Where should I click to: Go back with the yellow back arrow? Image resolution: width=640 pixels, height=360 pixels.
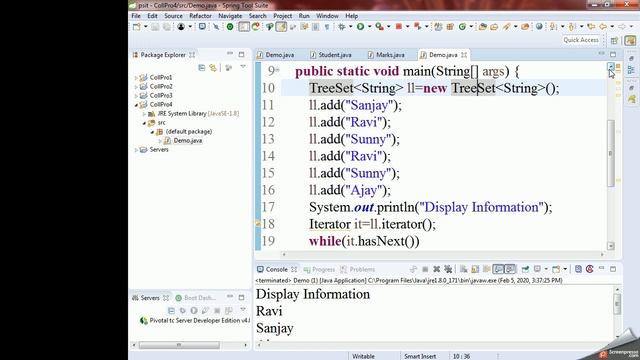coord(603,27)
